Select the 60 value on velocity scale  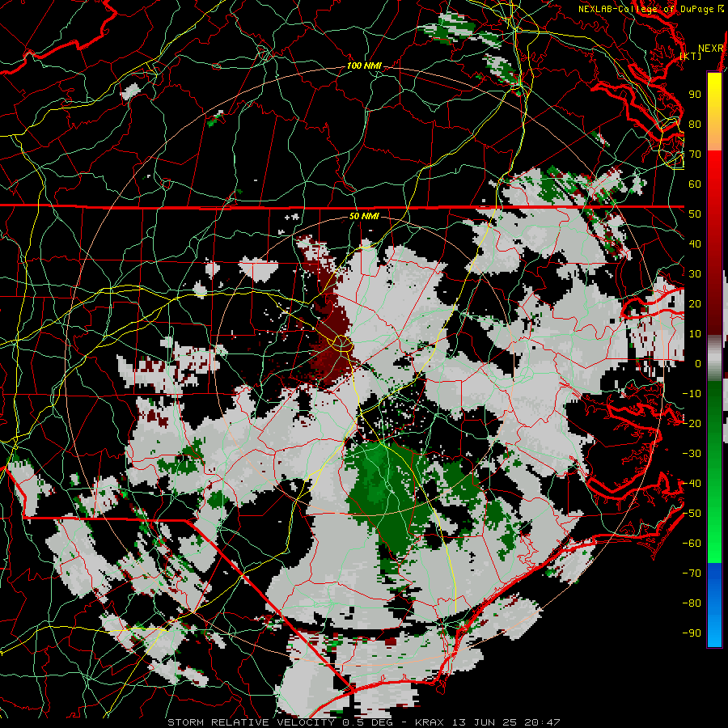pyautogui.click(x=695, y=184)
